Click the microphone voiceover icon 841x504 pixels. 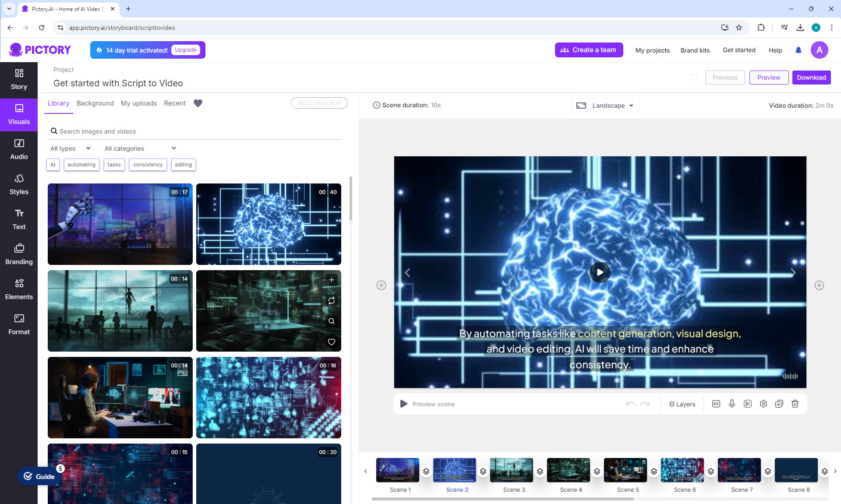(x=732, y=404)
